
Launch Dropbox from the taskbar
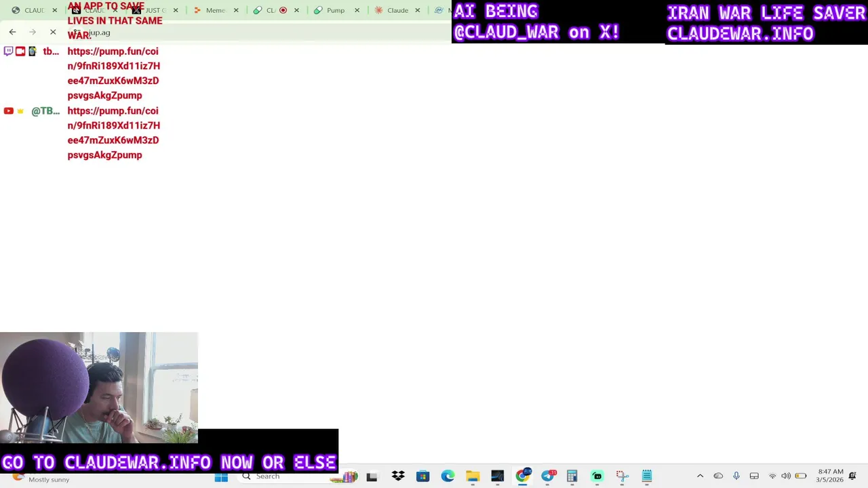(398, 476)
